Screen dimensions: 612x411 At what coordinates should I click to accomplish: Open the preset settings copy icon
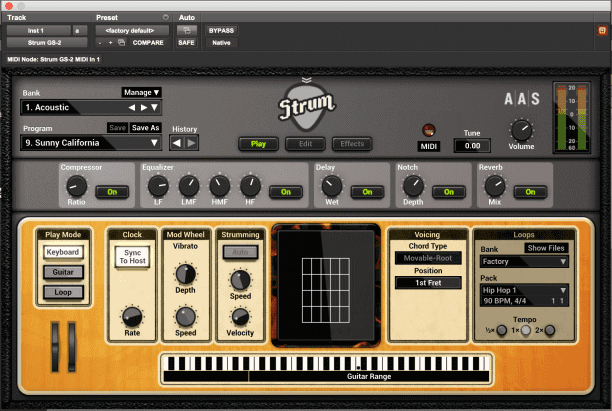(x=121, y=43)
